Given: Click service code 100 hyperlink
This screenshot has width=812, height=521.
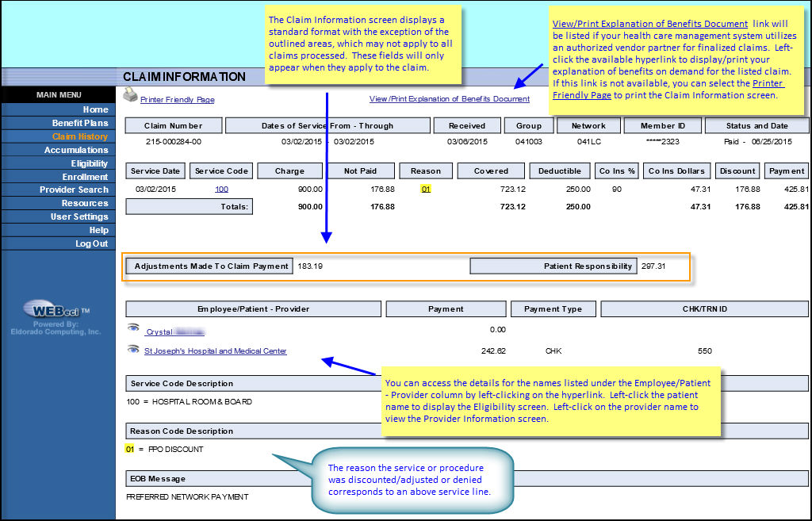Looking at the screenshot, I should (x=222, y=189).
